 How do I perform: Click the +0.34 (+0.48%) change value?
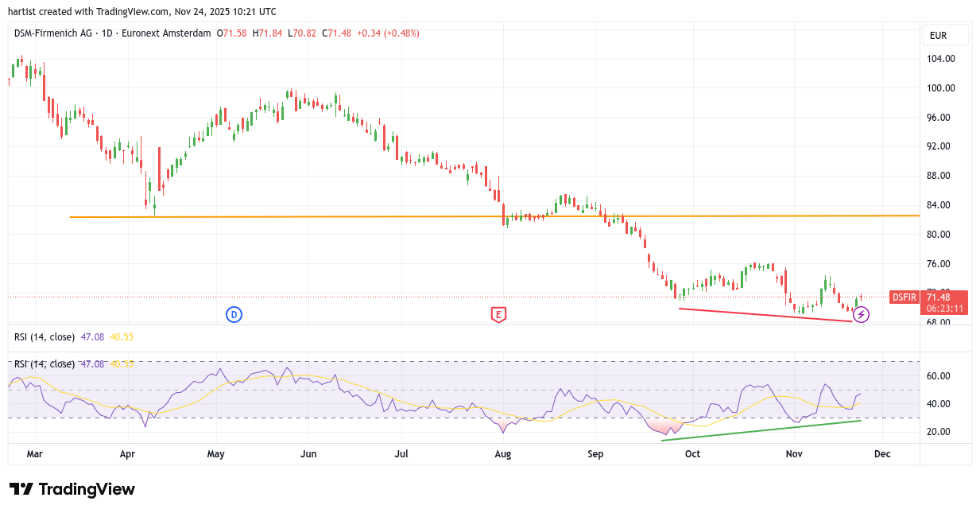pos(388,33)
